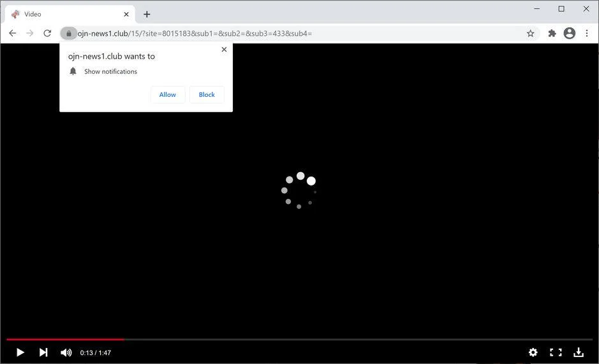The width and height of the screenshot is (599, 364).
Task: Open a new tab
Action: (147, 15)
